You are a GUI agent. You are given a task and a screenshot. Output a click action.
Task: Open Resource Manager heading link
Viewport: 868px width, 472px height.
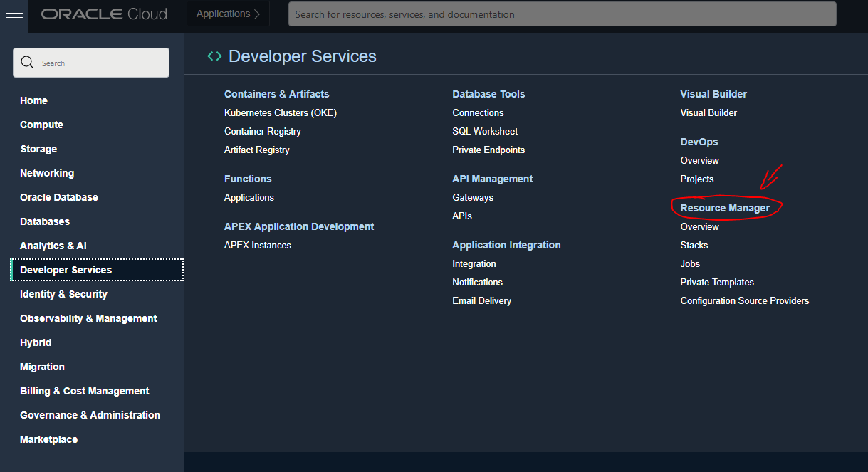click(x=725, y=208)
